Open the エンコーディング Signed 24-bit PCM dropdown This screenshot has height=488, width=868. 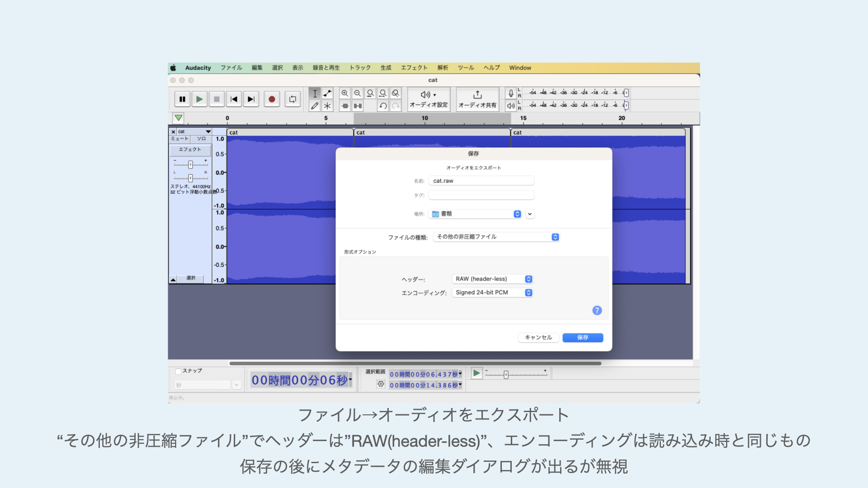click(492, 292)
